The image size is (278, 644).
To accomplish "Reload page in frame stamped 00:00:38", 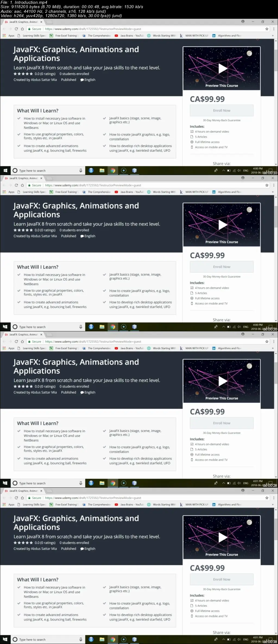I will 16,498.
